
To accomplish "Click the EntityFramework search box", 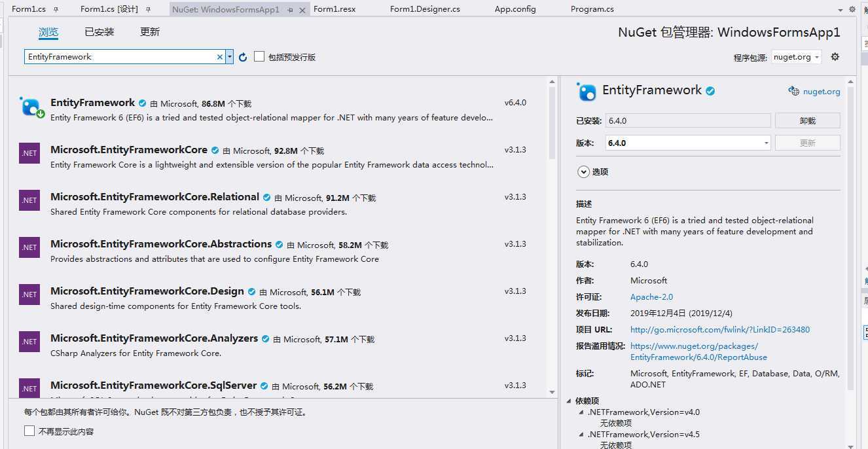I will 120,57.
